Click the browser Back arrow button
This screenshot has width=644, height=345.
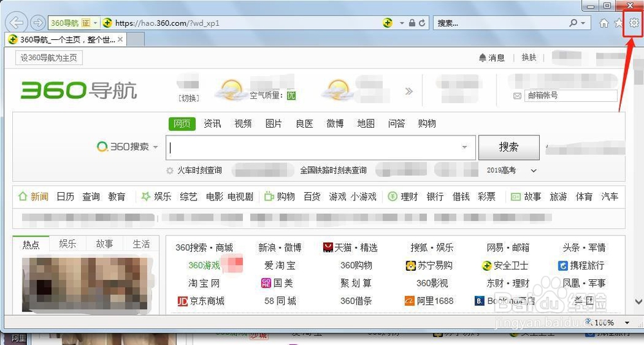click(x=17, y=22)
